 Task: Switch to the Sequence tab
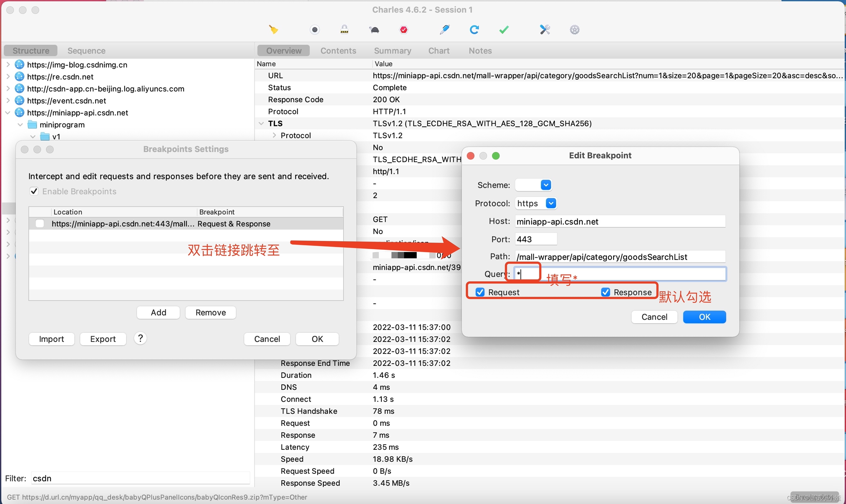(86, 50)
